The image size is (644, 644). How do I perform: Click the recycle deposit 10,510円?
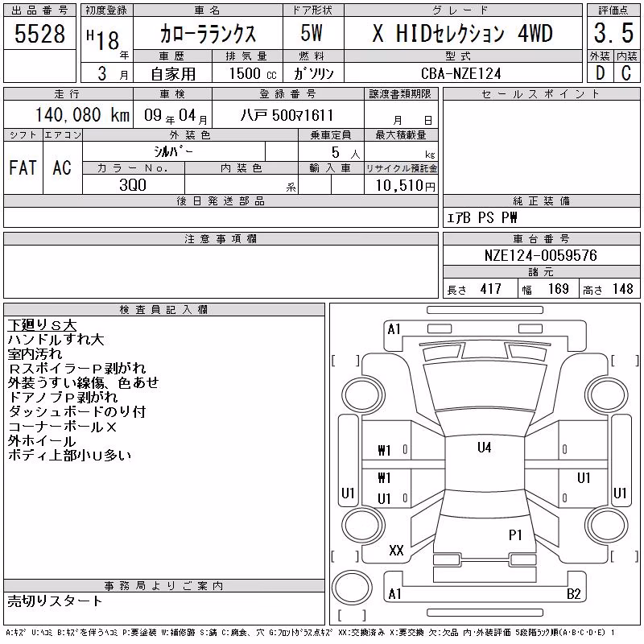click(406, 185)
